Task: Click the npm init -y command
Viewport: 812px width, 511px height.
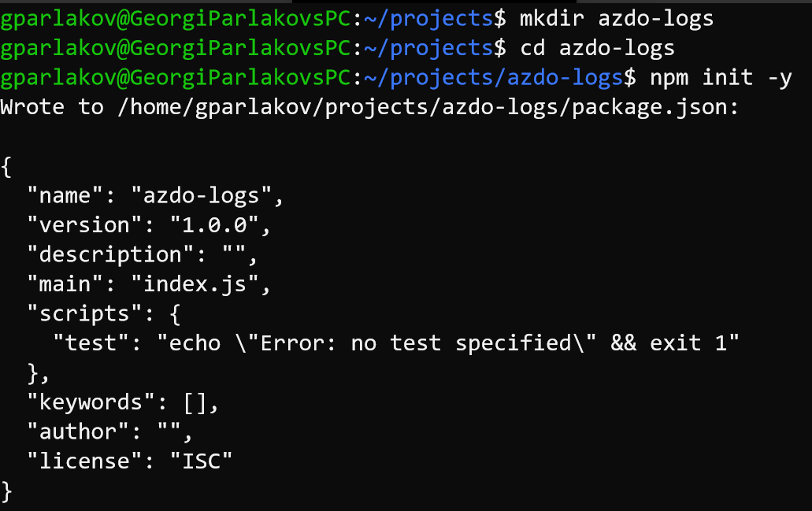Action: [721, 77]
